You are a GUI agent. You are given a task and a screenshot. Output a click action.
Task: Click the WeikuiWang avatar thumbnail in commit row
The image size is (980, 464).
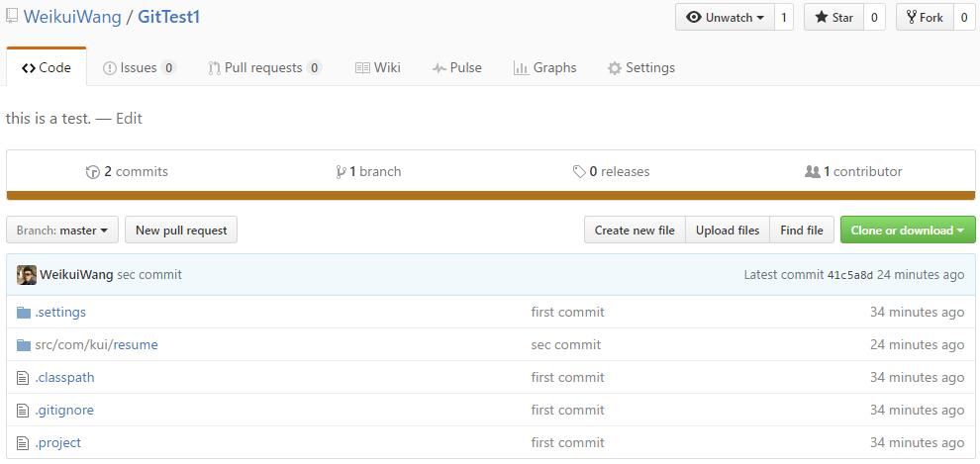(27, 275)
